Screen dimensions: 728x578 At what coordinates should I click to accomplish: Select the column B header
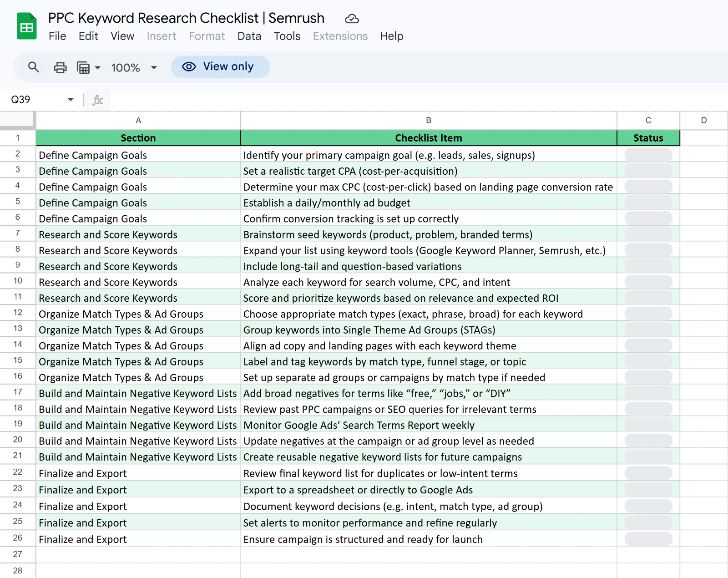428,120
